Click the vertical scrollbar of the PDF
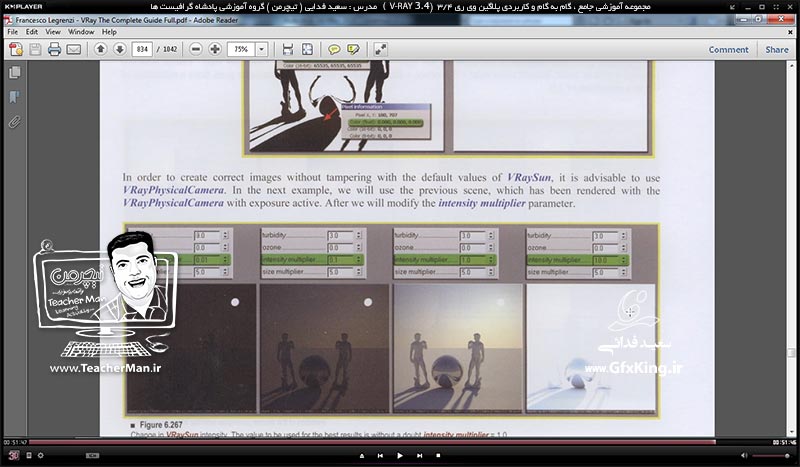800x467 pixels. click(791, 248)
